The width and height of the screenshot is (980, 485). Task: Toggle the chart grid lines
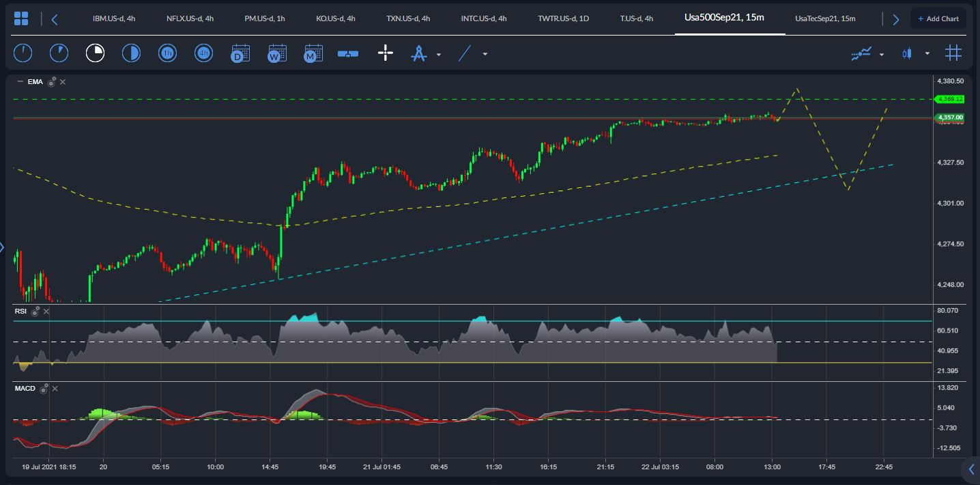tap(953, 53)
